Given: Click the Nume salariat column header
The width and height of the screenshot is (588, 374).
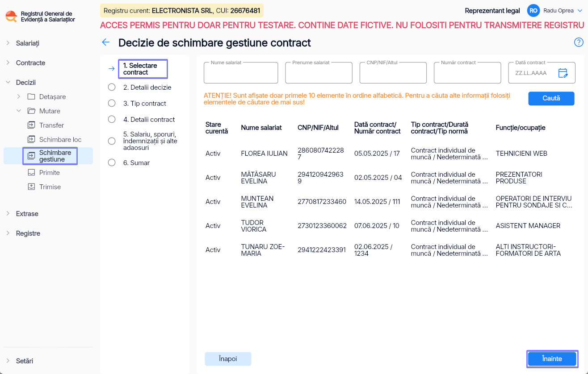Looking at the screenshot, I should 261,128.
